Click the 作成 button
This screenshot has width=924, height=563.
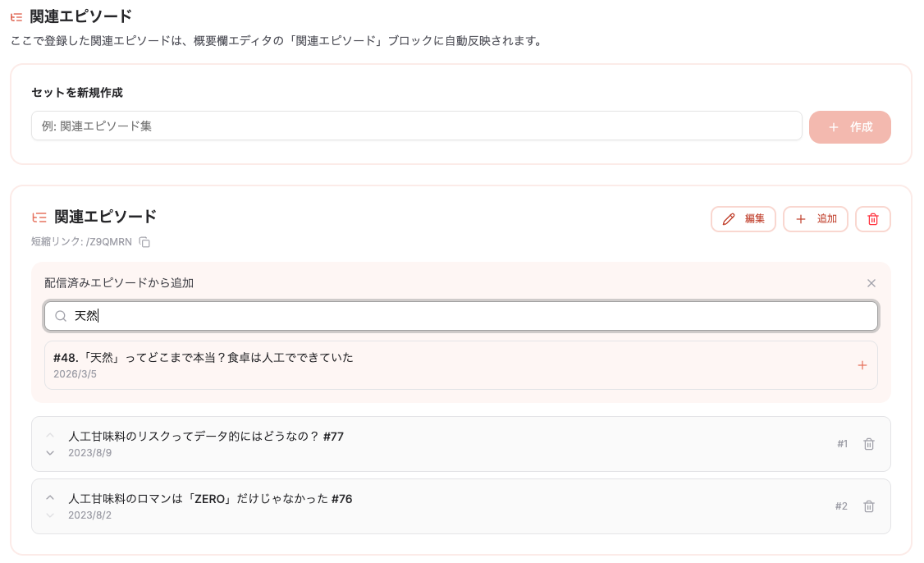click(x=850, y=126)
